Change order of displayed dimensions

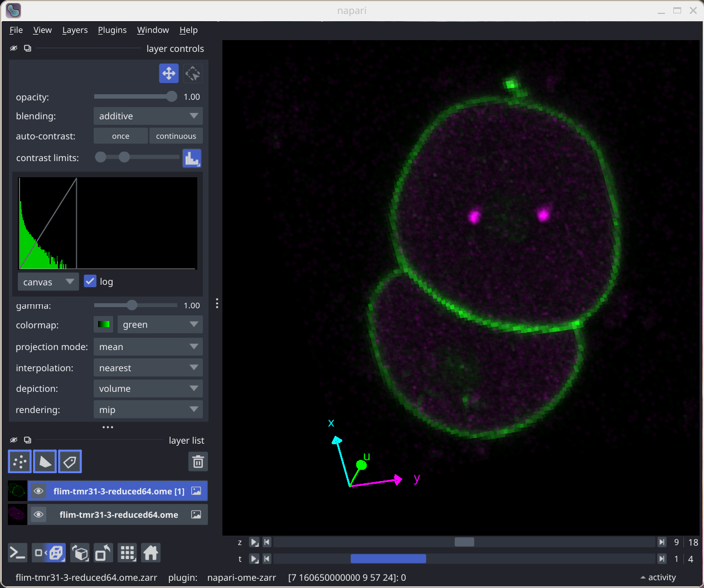[x=80, y=553]
